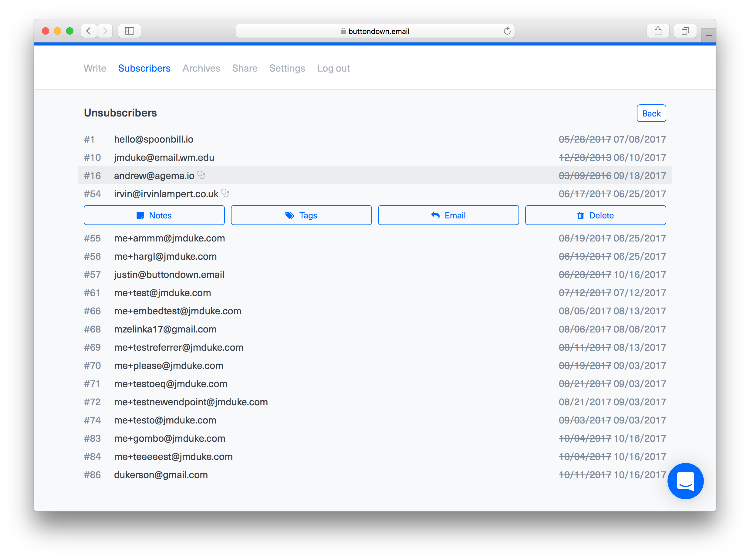Viewport: 750px width, 560px height.
Task: Click the Tags button
Action: point(301,215)
